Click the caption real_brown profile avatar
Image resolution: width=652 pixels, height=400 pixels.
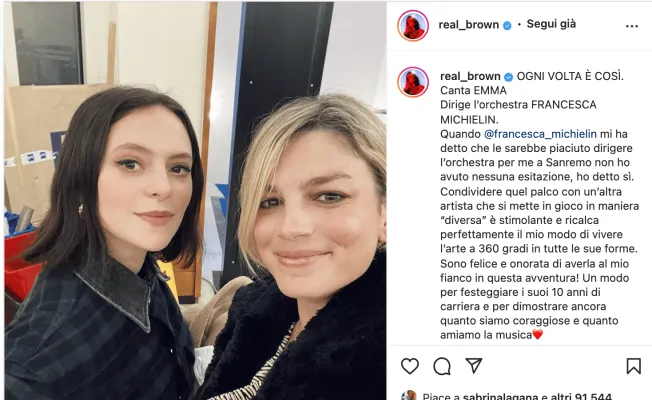[413, 81]
